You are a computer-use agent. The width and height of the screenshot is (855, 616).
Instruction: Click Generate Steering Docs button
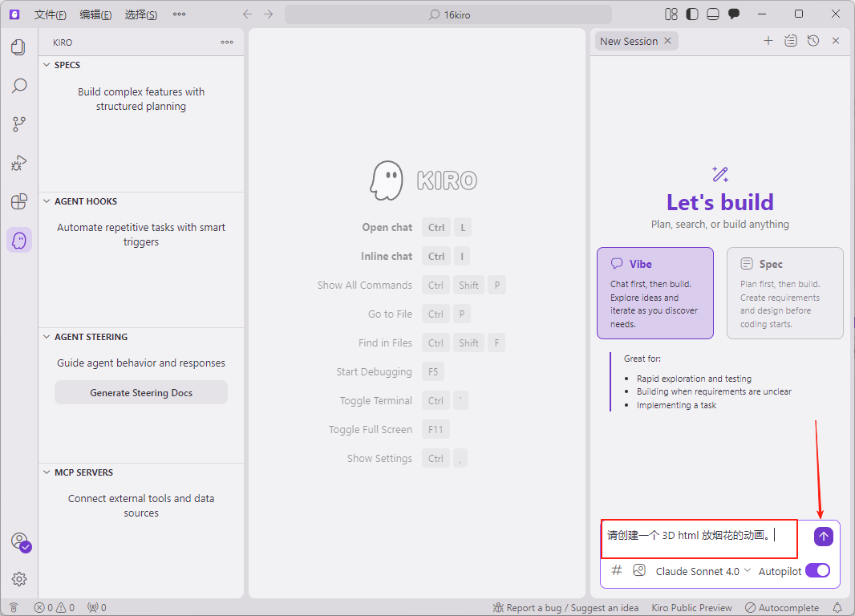(141, 393)
